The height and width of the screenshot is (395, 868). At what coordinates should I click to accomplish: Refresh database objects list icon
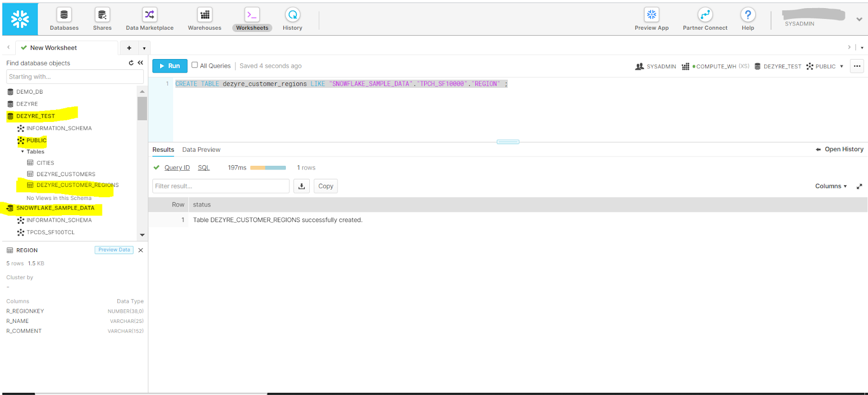[131, 63]
